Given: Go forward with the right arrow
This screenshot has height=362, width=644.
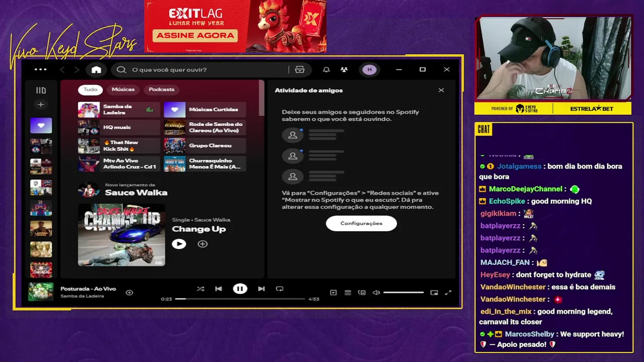Looking at the screenshot, I should pos(76,70).
